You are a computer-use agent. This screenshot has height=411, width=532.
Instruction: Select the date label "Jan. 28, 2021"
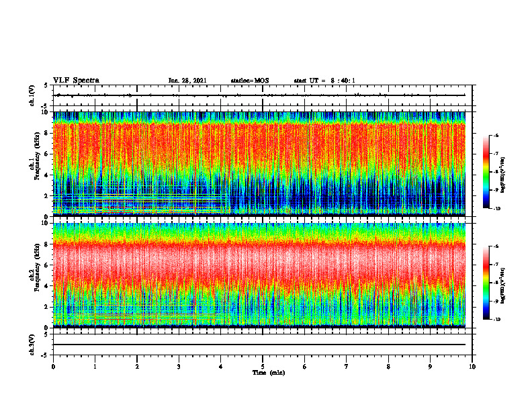pyautogui.click(x=187, y=81)
